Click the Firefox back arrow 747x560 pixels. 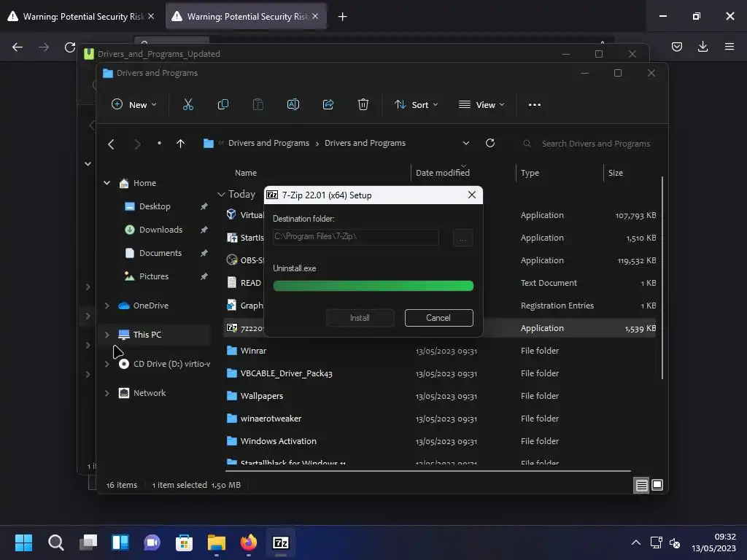[18, 47]
